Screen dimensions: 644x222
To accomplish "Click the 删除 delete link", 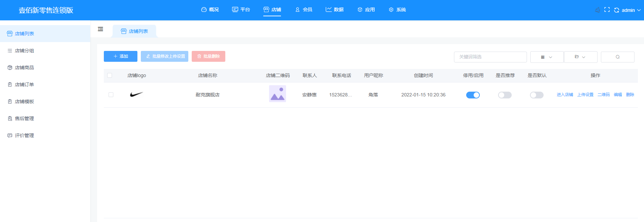I will pyautogui.click(x=630, y=95).
